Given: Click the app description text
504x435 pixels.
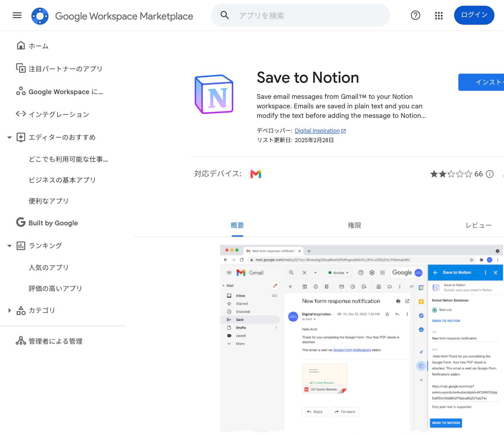Looking at the screenshot, I should click(341, 106).
